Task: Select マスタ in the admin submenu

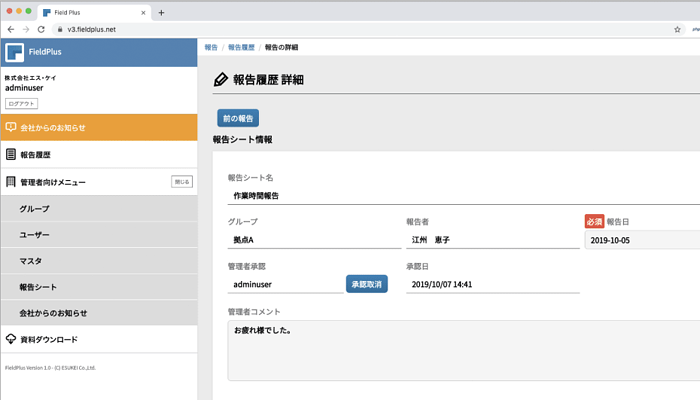Action: 31,261
